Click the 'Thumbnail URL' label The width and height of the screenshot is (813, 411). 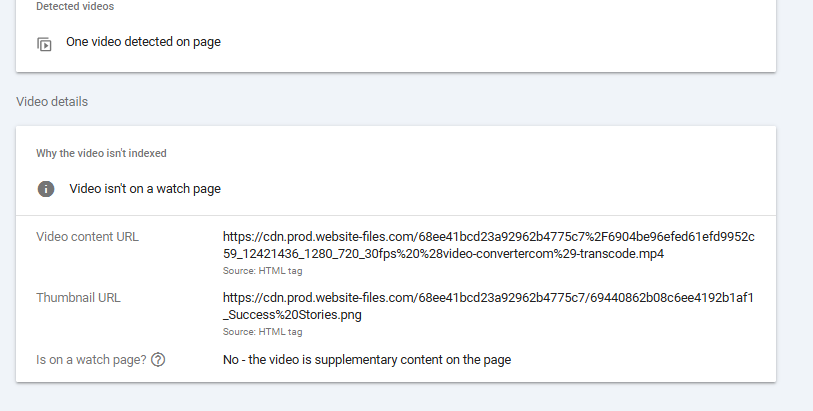78,298
